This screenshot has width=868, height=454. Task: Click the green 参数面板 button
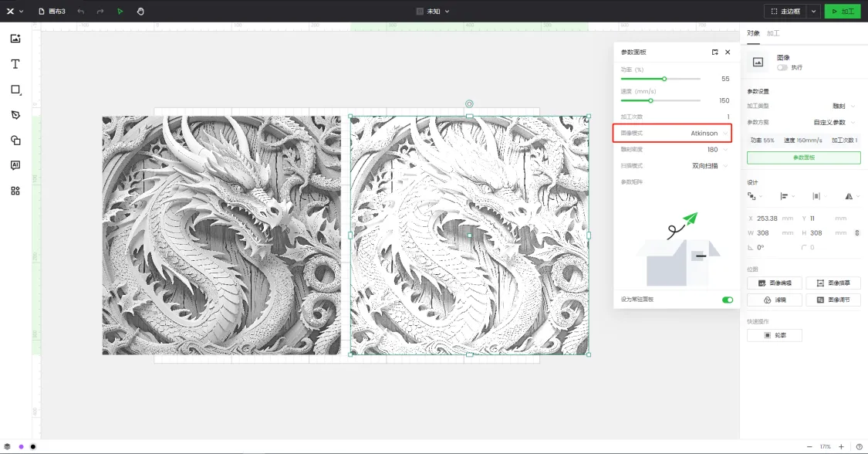tap(804, 158)
